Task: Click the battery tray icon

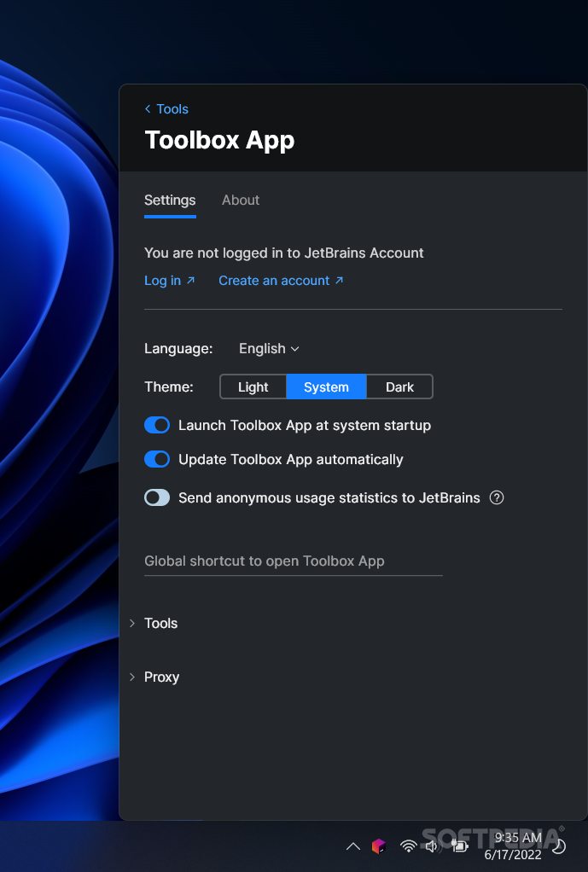Action: pyautogui.click(x=459, y=846)
